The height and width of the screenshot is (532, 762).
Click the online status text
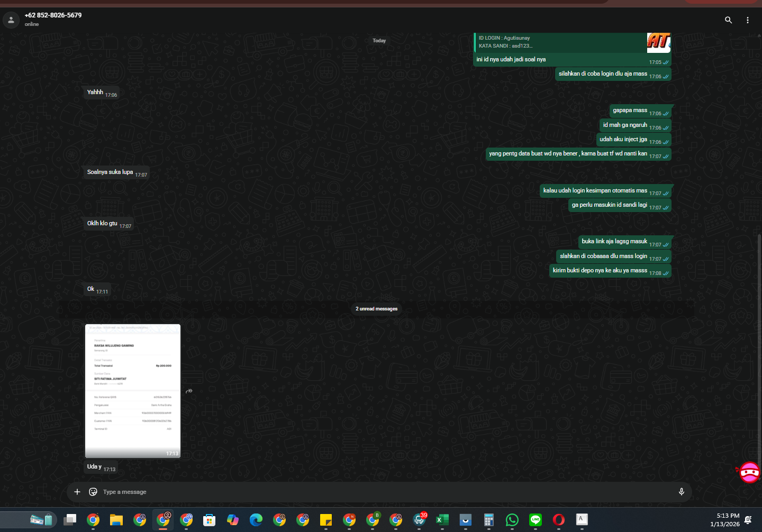pos(32,24)
